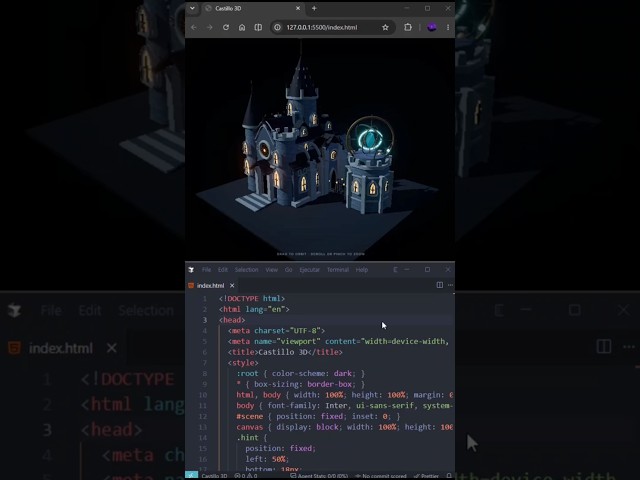Open a new browser tab with plus button
This screenshot has width=640, height=480.
(x=314, y=8)
